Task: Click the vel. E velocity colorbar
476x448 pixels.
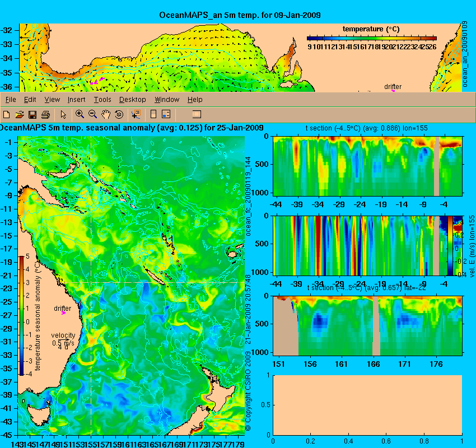Action: coord(450,245)
